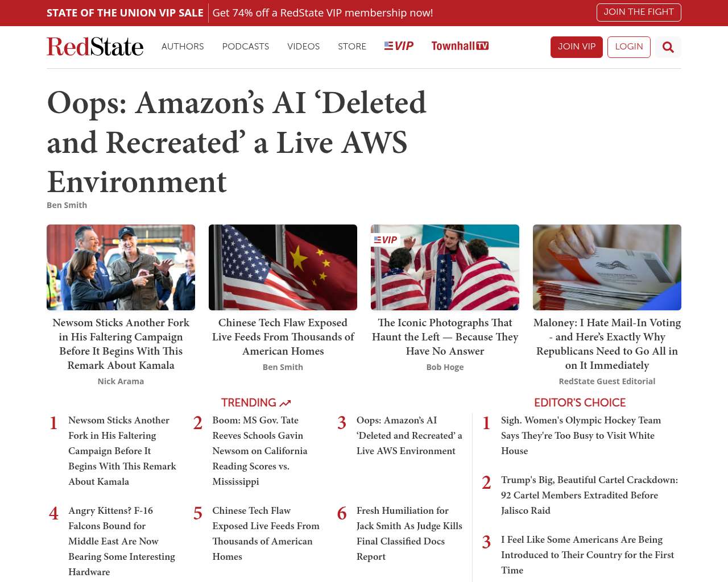Screen dimensions: 728x582
Task: Open trending item 'Boom: MS Gov. Tate Reeves'
Action: click(x=260, y=451)
